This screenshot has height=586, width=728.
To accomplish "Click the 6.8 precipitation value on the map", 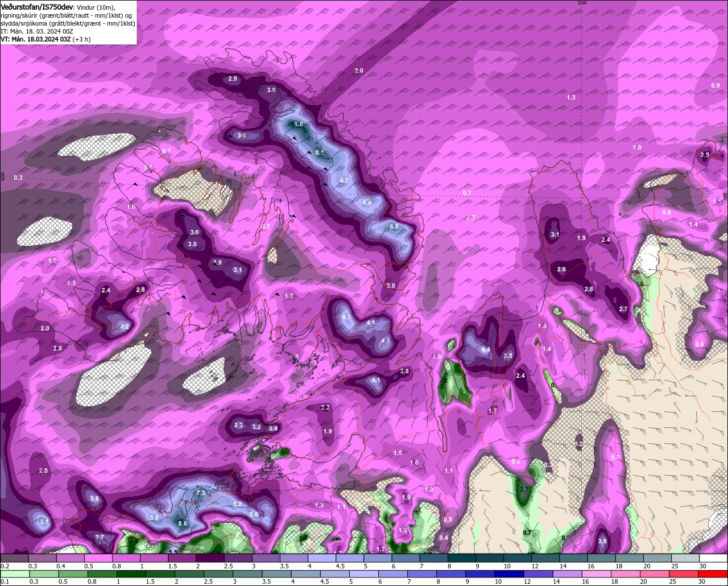I will click(394, 226).
